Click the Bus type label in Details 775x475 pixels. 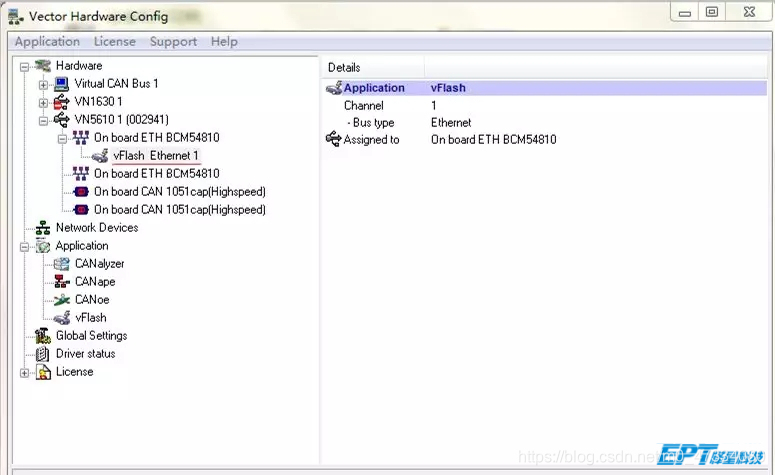[373, 123]
